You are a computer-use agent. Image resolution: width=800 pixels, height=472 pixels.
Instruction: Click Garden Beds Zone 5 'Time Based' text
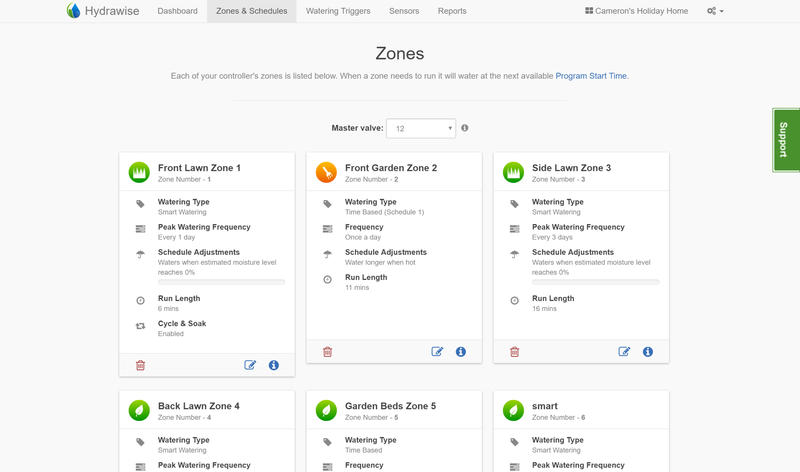(x=363, y=451)
